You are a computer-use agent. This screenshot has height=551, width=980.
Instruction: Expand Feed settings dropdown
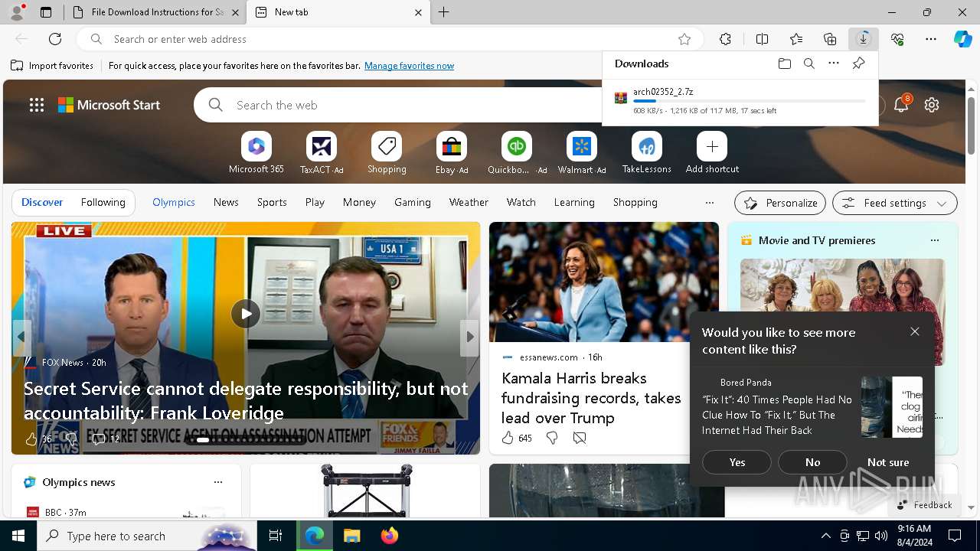tap(895, 203)
